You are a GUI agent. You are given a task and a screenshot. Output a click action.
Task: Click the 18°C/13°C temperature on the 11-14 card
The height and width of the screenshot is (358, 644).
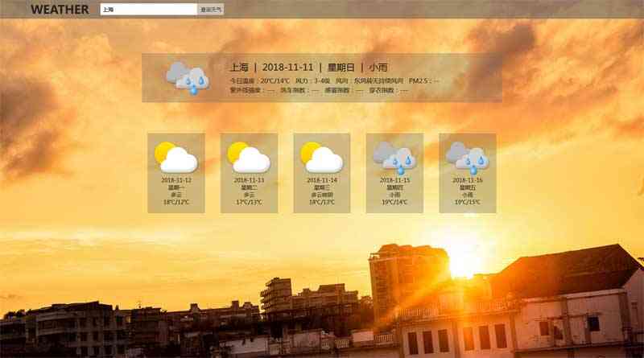pos(322,202)
